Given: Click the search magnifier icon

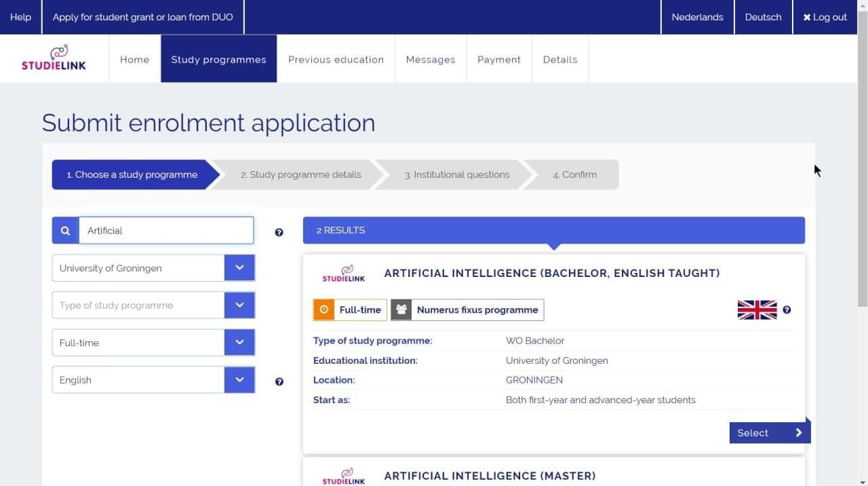Looking at the screenshot, I should [x=65, y=231].
